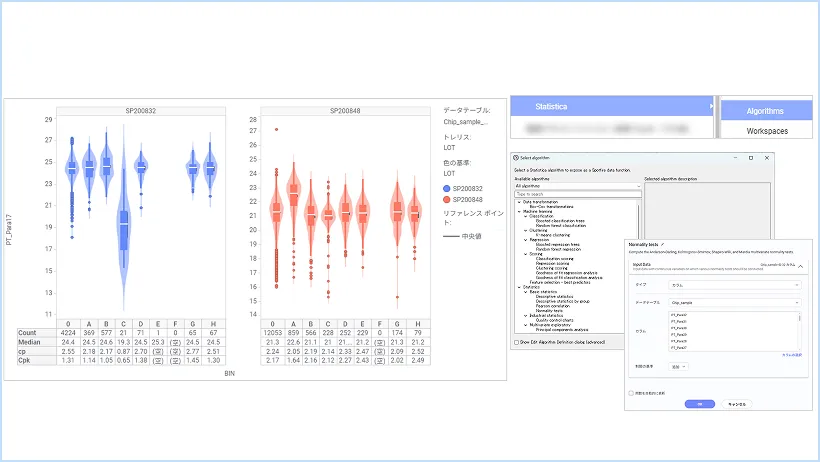Select Descriptive statistics by group
Screen dimensions: 820x462
563,301
